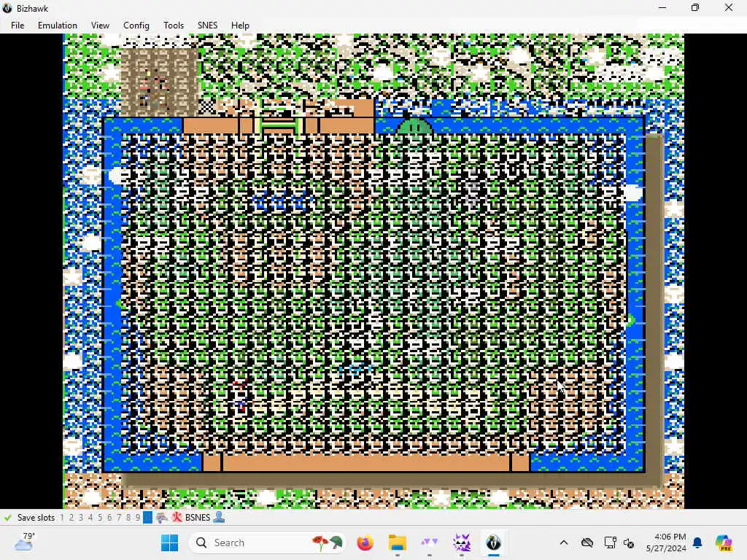Open the Copilot preview icon
Viewport: 747px width, 560px height.
click(724, 542)
